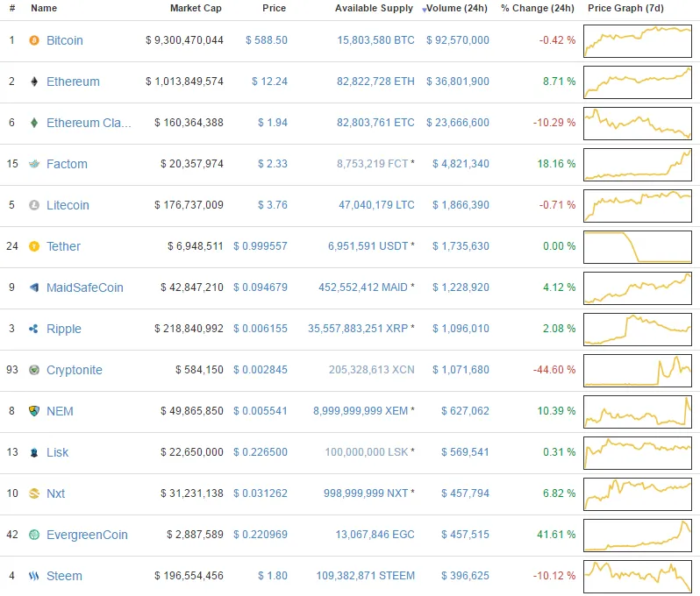Open the Steem name link
Image resolution: width=700 pixels, height=596 pixels.
(64, 576)
